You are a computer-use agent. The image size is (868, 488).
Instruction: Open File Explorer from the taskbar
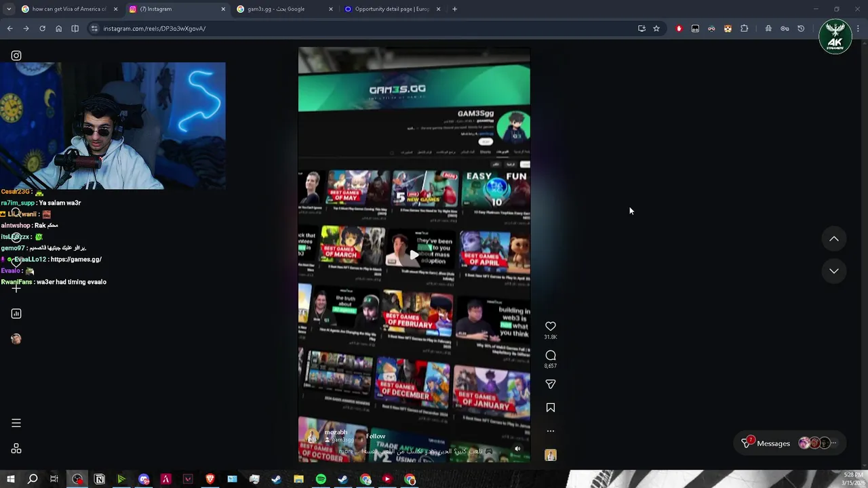click(x=298, y=479)
